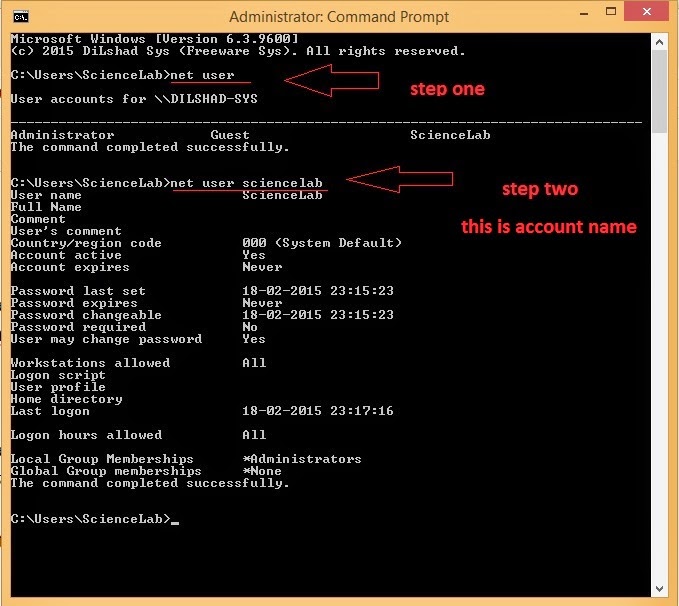Click the 'Local Group Memberships' label
Screen dimensions: 679x606
(x=102, y=459)
